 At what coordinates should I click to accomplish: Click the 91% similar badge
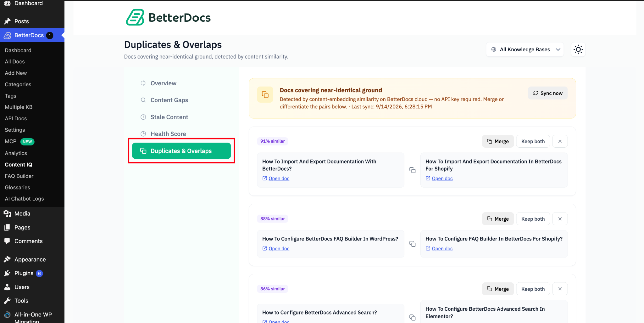pos(272,141)
